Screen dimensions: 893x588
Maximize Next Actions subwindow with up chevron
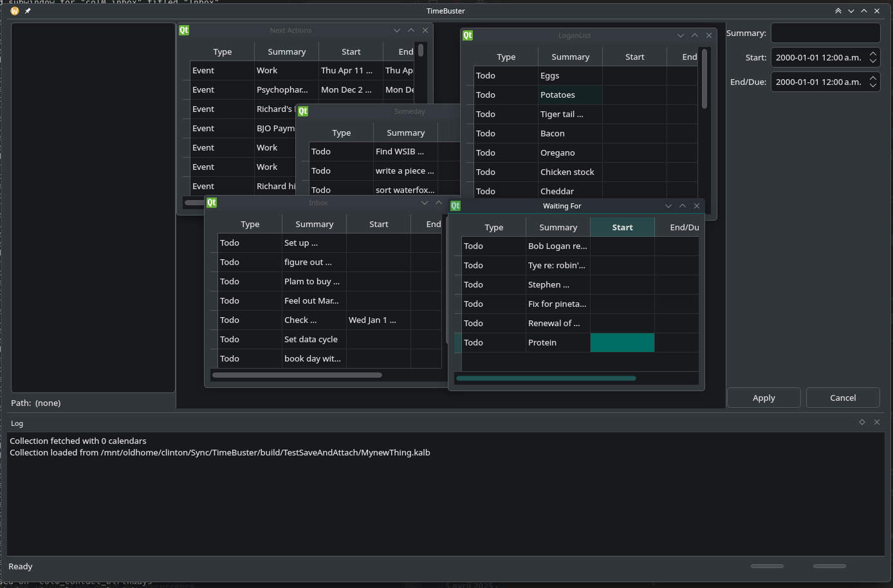pyautogui.click(x=411, y=30)
